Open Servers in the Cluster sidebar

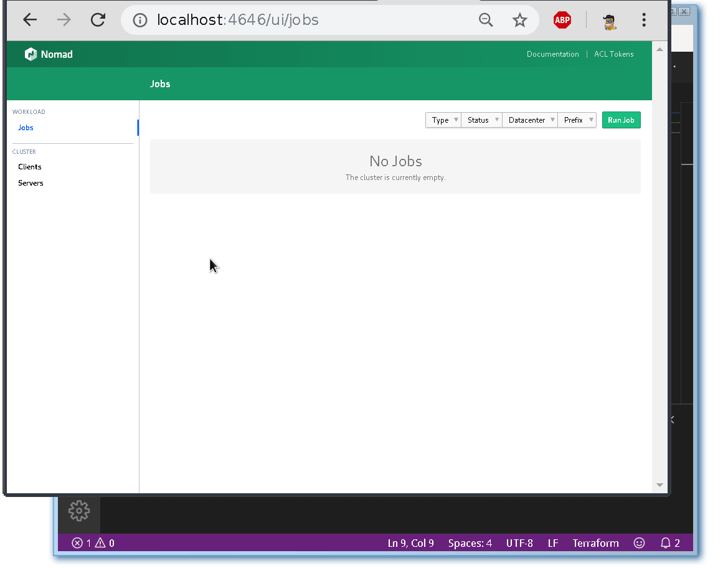pos(31,183)
